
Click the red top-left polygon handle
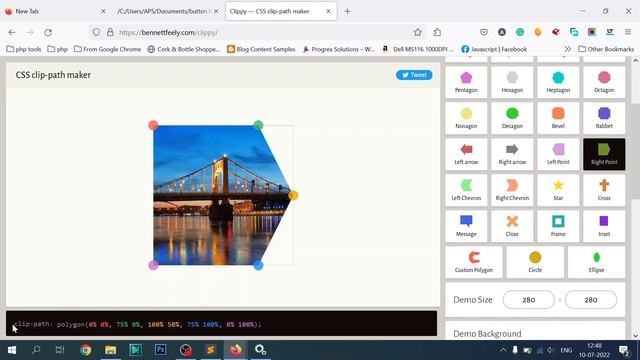pyautogui.click(x=153, y=125)
